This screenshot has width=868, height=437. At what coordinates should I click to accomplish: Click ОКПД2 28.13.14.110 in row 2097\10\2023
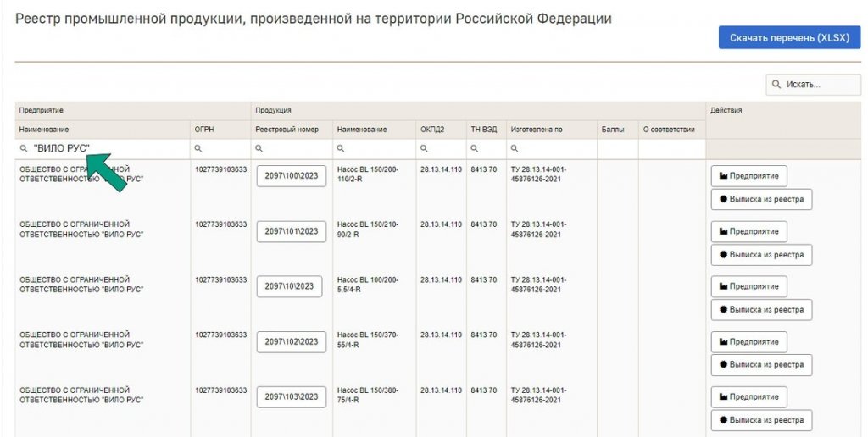tap(441, 280)
